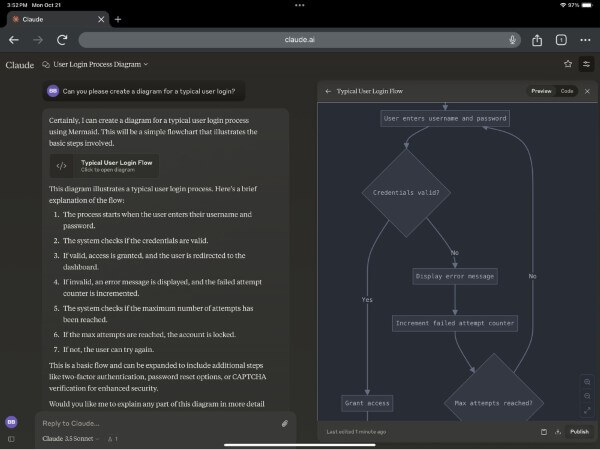Viewport: 600px width, 450px height.
Task: Open the sidebar panel icon
Action: pos(12,439)
